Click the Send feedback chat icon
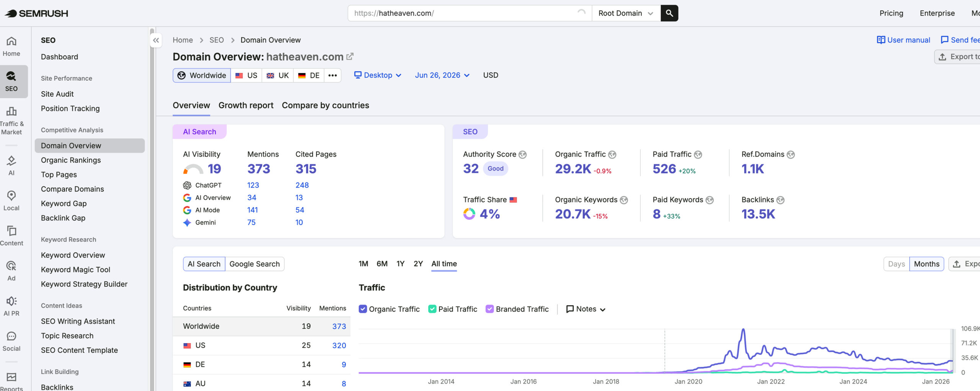Image resolution: width=980 pixels, height=391 pixels. click(x=944, y=40)
